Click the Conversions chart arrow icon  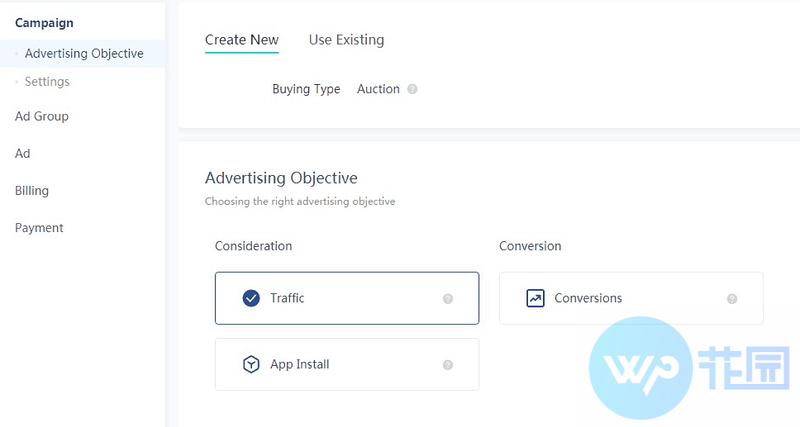pyautogui.click(x=535, y=298)
